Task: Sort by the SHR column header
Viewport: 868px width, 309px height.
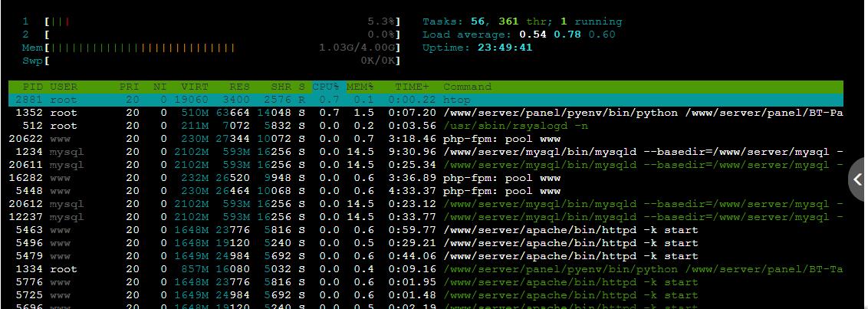Action: click(x=281, y=87)
